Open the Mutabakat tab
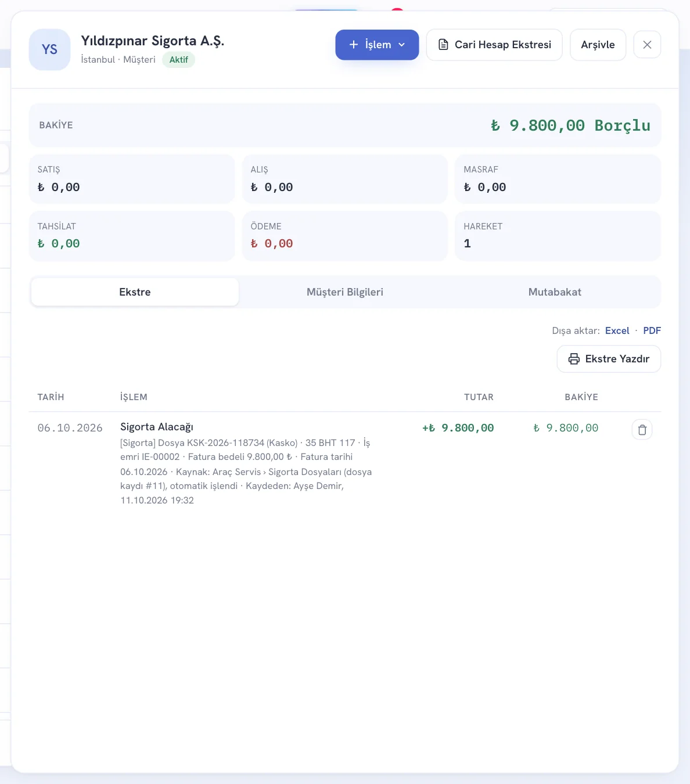The height and width of the screenshot is (784, 690). [x=555, y=292]
